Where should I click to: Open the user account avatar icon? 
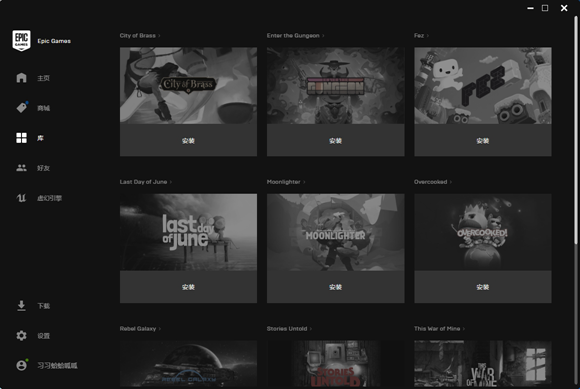[x=22, y=365]
